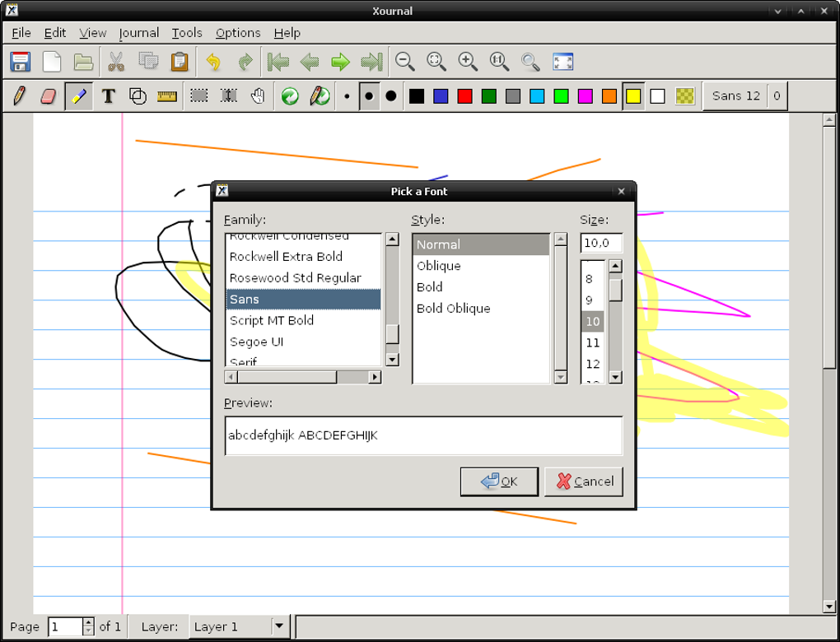840x642 pixels.
Task: Toggle the Ruler tool
Action: pos(167,96)
